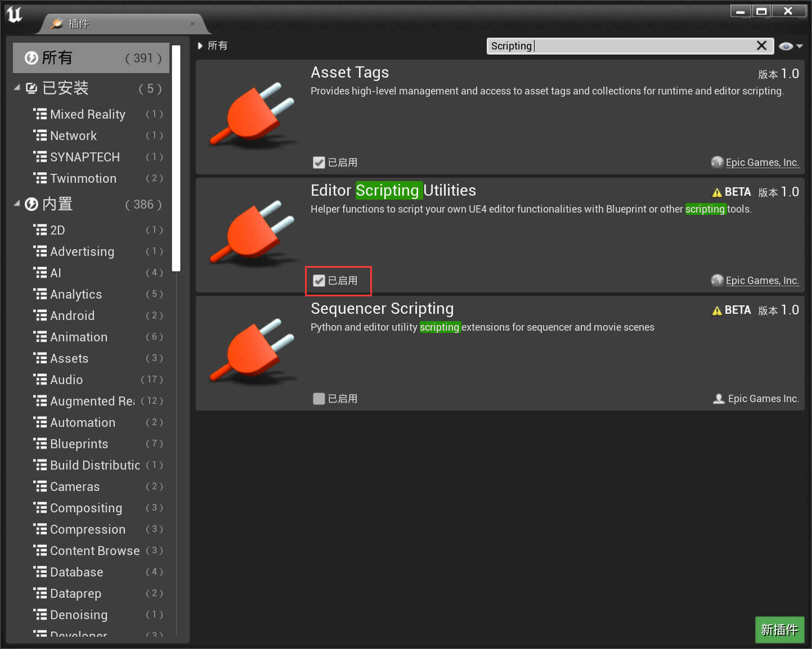Click the Asset Tags plugin icon
Image resolution: width=812 pixels, height=649 pixels.
[x=252, y=115]
